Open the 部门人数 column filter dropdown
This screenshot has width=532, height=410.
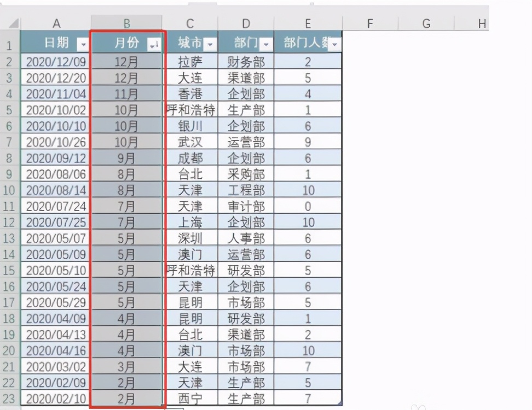click(335, 44)
